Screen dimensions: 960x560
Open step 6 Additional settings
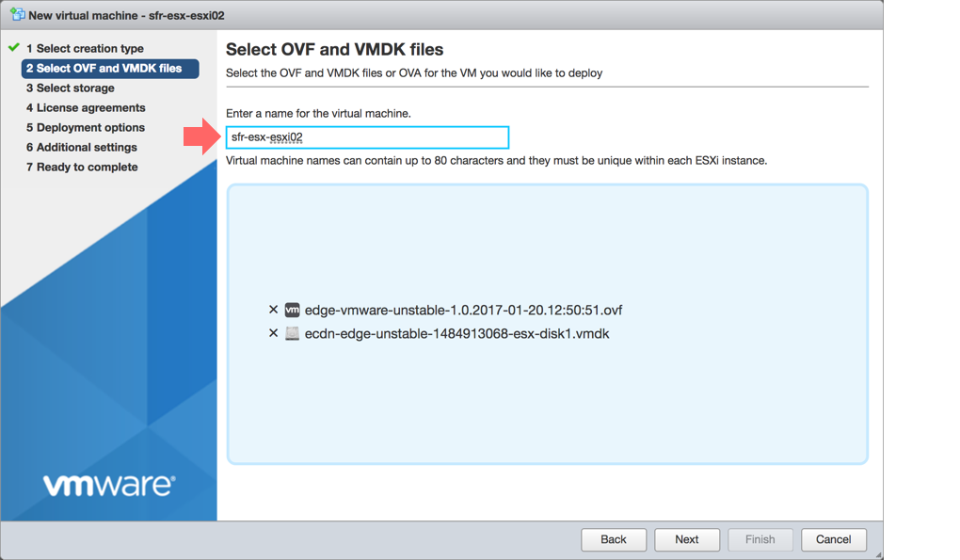point(82,148)
